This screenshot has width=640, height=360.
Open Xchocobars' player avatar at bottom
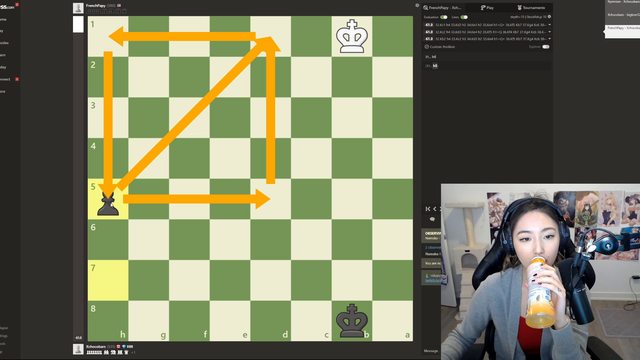pyautogui.click(x=78, y=349)
